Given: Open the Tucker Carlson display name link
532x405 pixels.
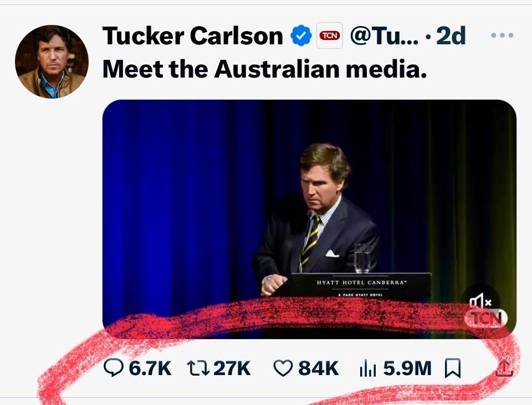Looking at the screenshot, I should (x=193, y=37).
